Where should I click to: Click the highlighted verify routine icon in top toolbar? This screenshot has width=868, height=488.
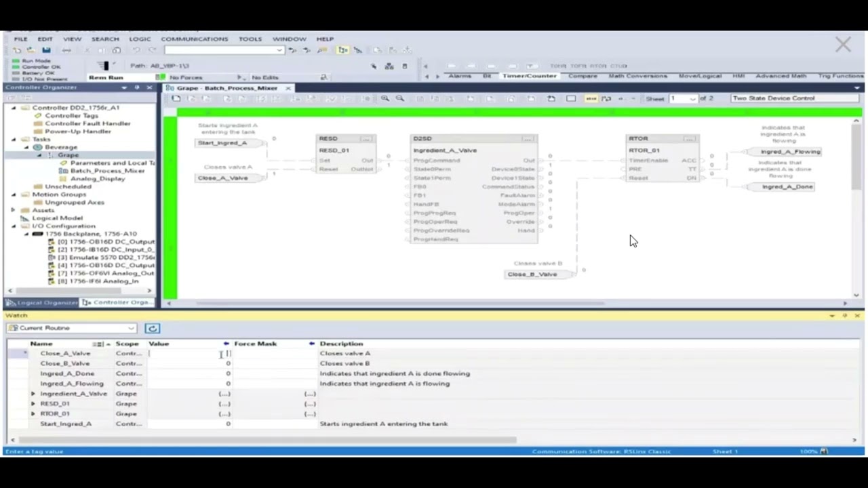coord(343,50)
